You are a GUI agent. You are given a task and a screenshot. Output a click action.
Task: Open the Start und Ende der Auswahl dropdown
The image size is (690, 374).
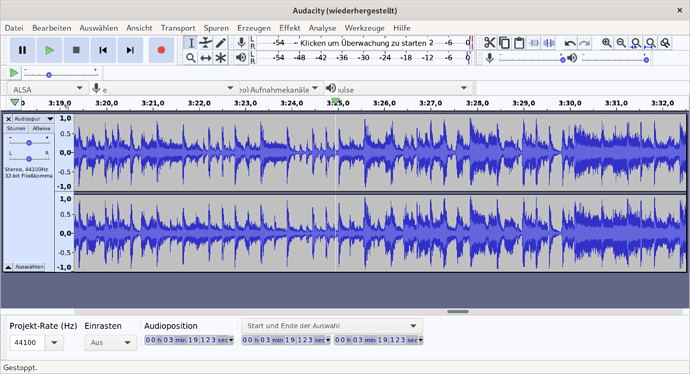click(332, 326)
